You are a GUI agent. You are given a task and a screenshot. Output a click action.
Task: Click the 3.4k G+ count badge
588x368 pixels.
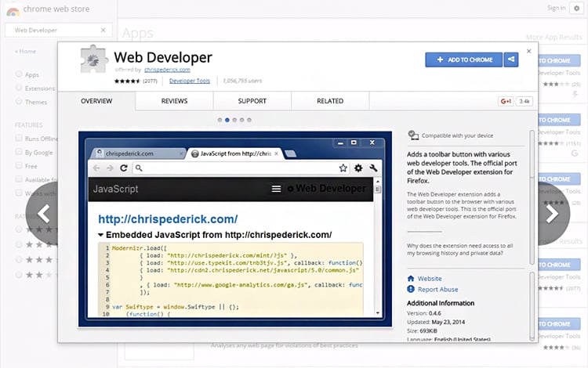point(524,101)
